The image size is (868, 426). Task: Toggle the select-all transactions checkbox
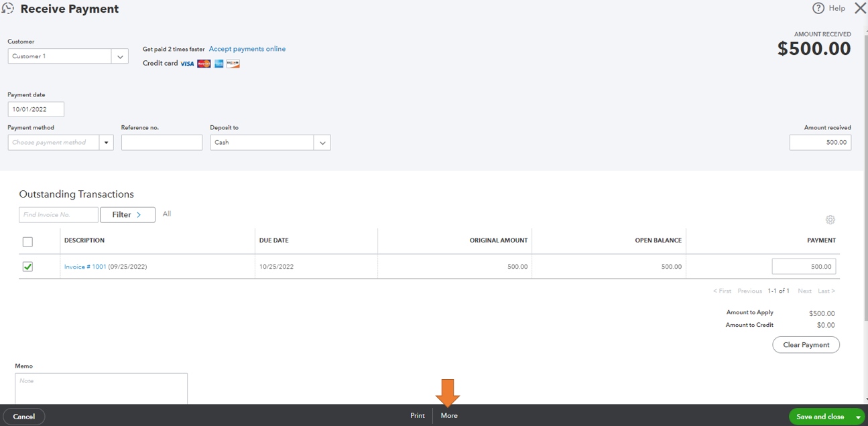point(27,242)
